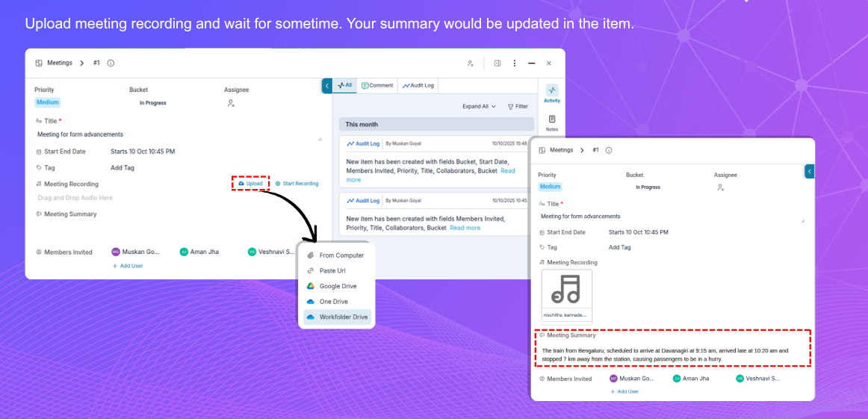Open the three-dot more options menu

[515, 63]
